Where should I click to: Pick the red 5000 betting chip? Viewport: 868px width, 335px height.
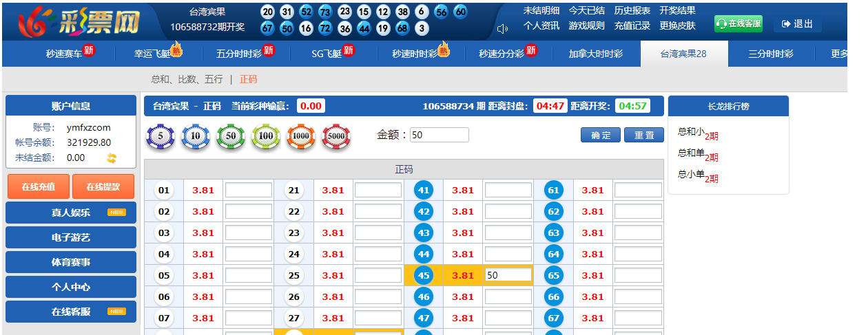coord(336,136)
